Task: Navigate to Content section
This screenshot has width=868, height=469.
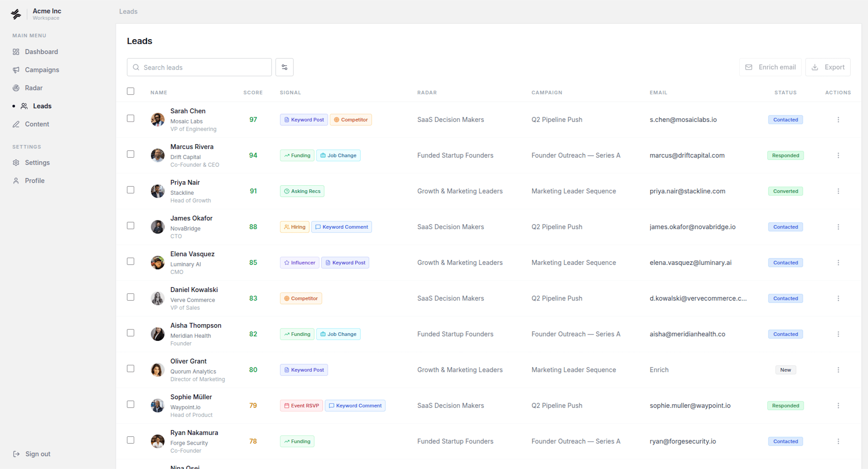Action: (x=37, y=124)
